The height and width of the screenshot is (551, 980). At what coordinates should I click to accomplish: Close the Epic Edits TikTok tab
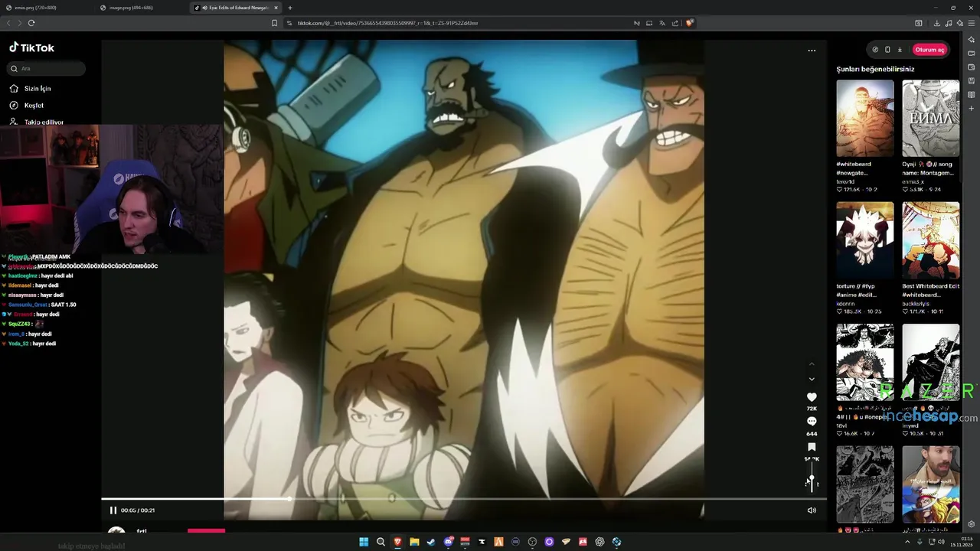click(x=276, y=8)
